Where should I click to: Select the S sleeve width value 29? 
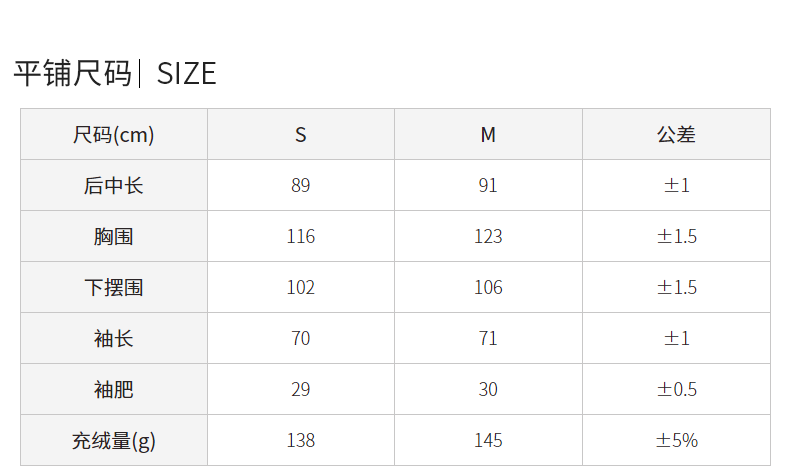pyautogui.click(x=301, y=389)
